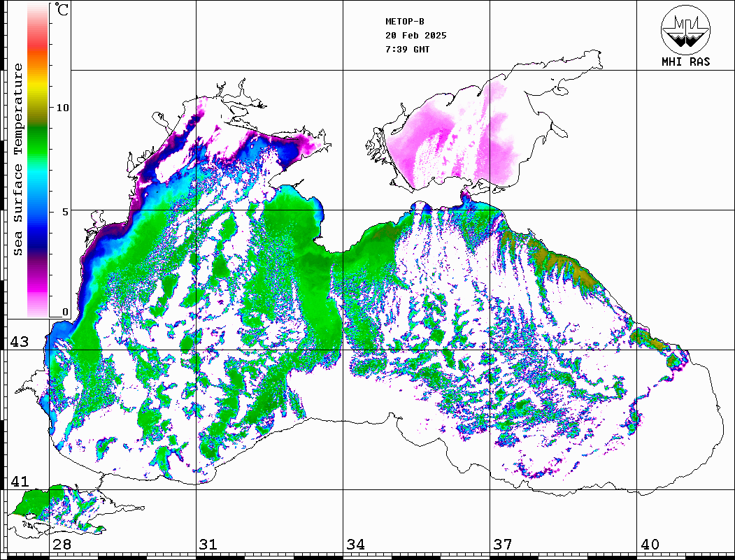Click the '20 Feb 2025' date text

(416, 36)
